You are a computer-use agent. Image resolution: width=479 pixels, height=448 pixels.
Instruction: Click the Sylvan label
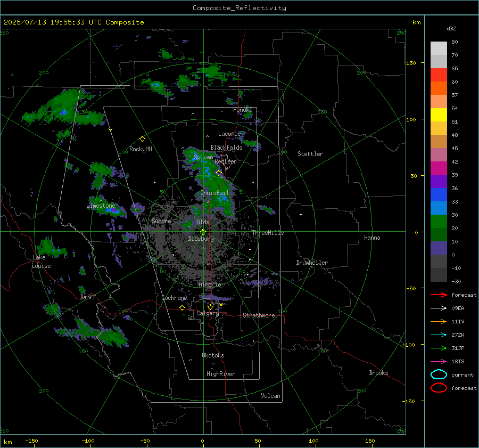[203, 157]
